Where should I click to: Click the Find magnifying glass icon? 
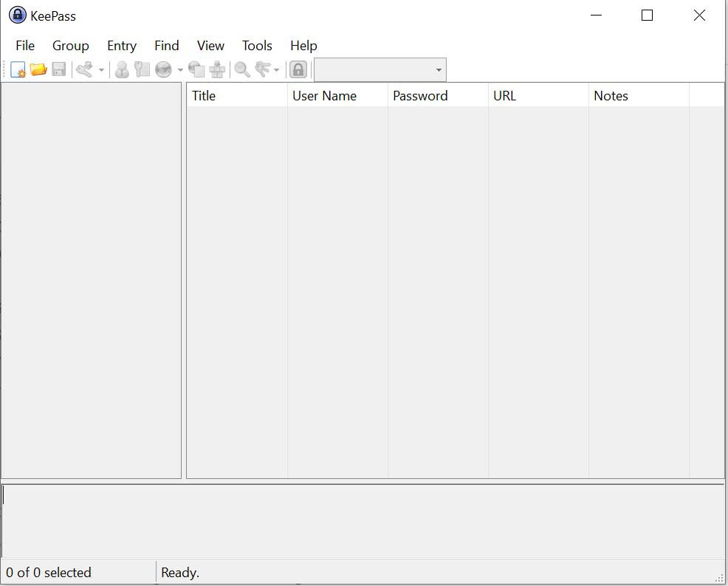[242, 69]
